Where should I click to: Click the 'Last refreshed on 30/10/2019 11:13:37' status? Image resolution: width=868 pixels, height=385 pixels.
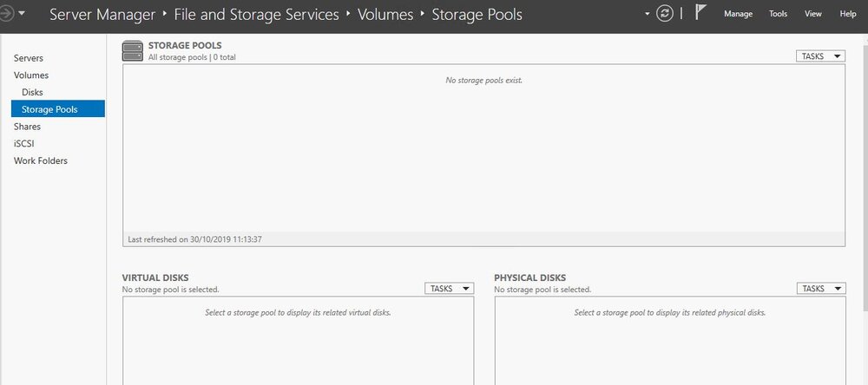(194, 239)
